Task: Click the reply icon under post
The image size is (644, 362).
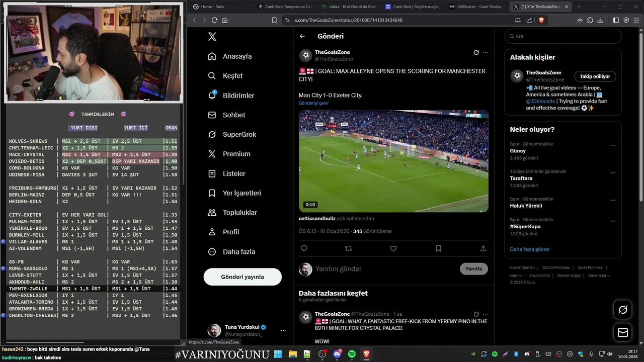Action: pos(304,248)
